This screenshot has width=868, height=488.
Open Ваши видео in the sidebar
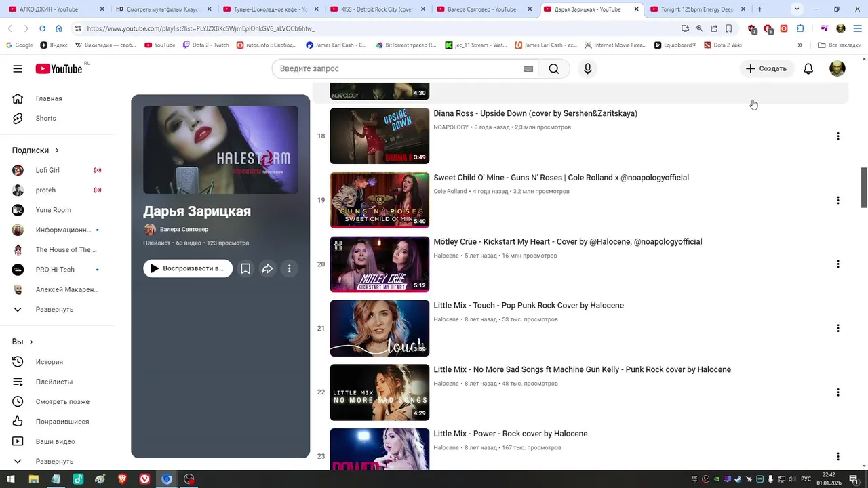57,441
